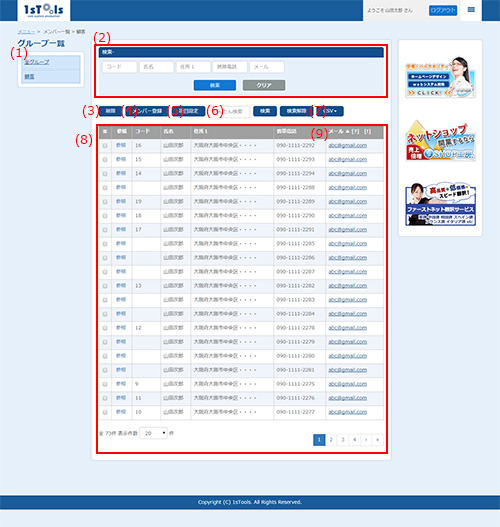Open the Net Shop banner advertisement

coord(440,141)
